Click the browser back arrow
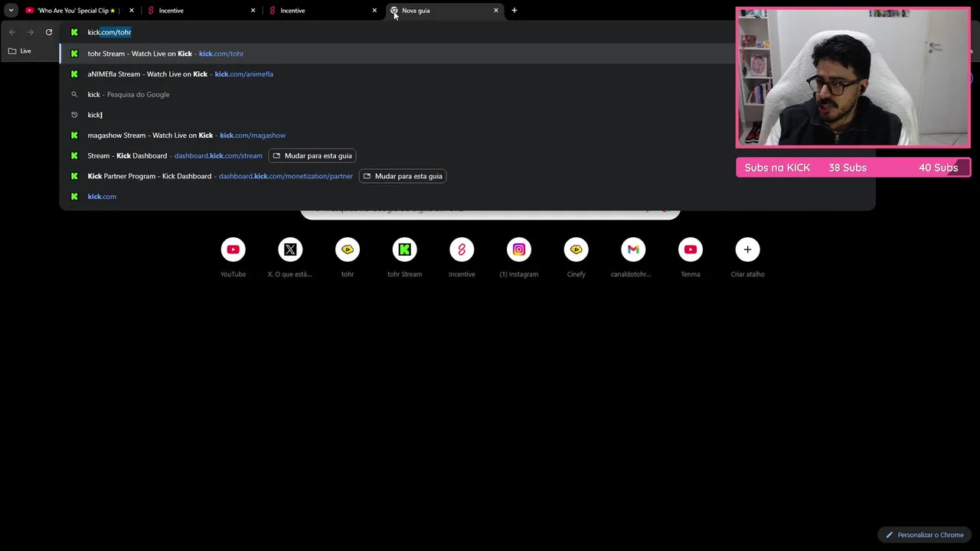Image resolution: width=980 pixels, height=551 pixels. 12,32
